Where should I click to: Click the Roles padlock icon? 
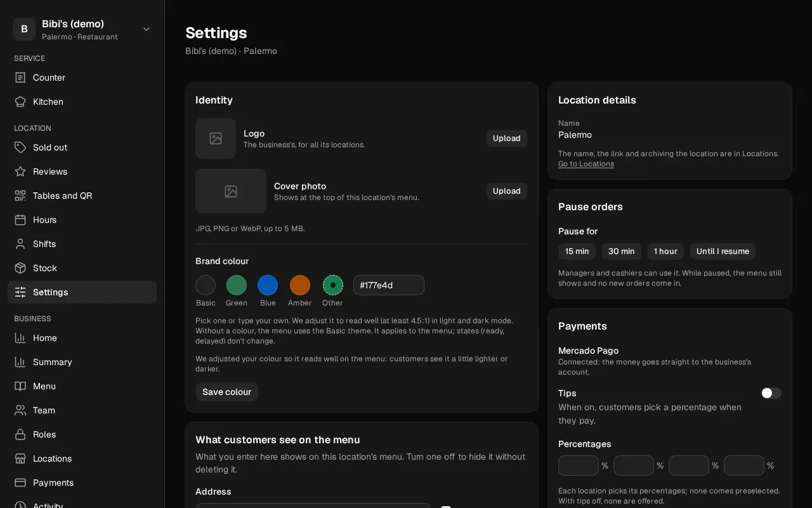[20, 434]
